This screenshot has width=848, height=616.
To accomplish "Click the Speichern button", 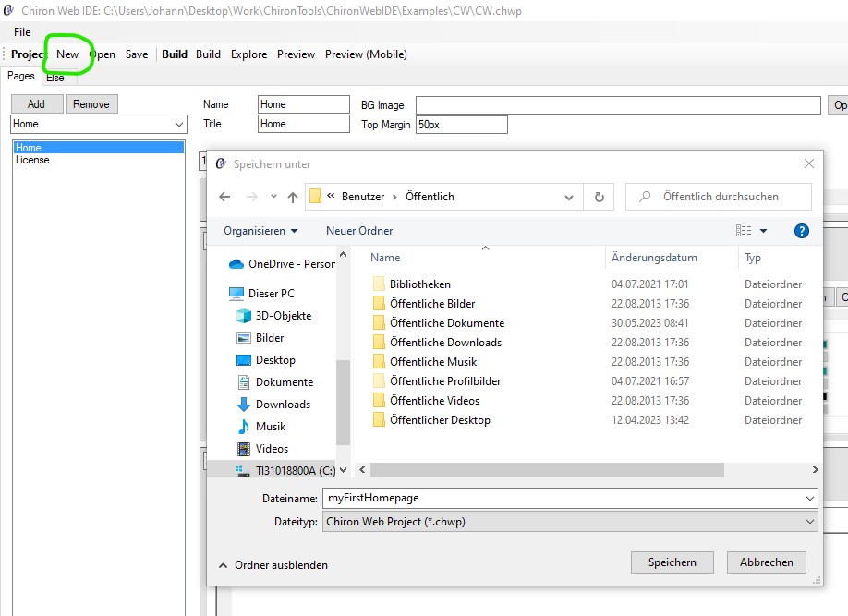I will pyautogui.click(x=672, y=562).
